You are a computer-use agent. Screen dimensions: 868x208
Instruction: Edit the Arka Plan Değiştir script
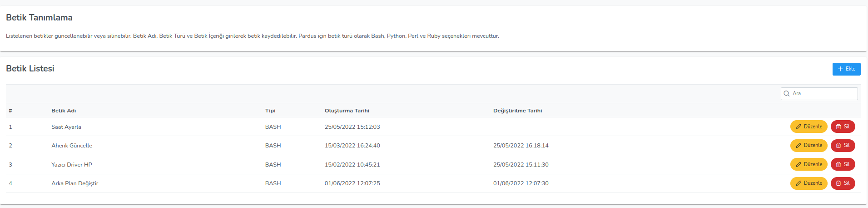click(x=808, y=183)
